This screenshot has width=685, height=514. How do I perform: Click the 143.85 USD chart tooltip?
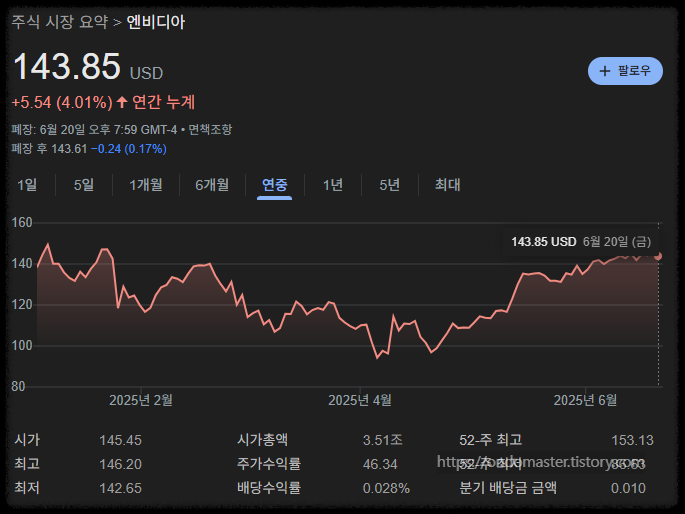pyautogui.click(x=581, y=241)
